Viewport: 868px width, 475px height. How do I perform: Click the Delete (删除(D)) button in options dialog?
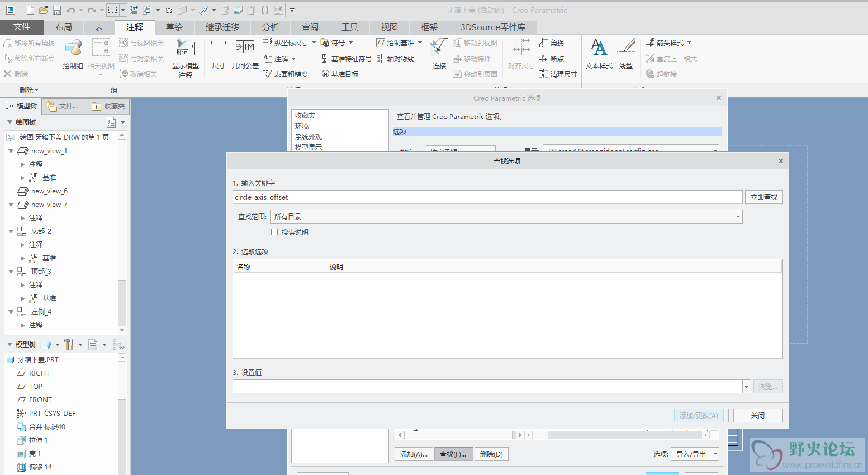tap(491, 454)
